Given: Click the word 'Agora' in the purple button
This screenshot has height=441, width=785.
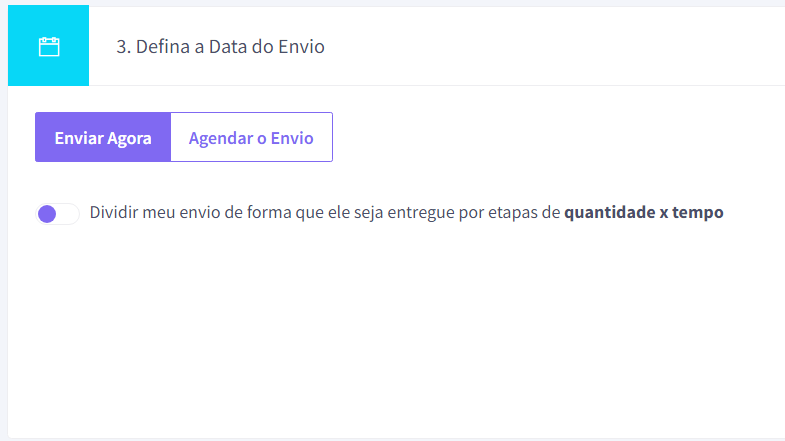Looking at the screenshot, I should [129, 139].
